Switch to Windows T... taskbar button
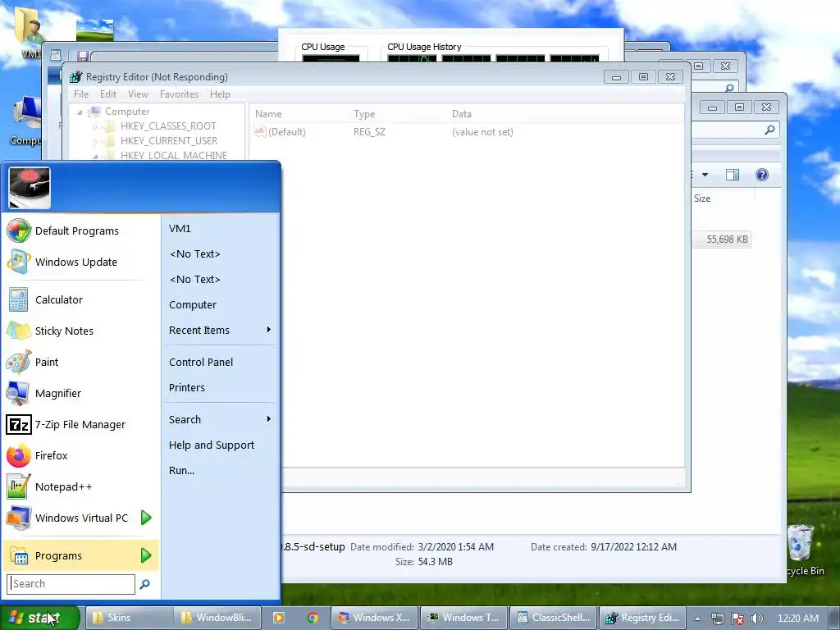The width and height of the screenshot is (840, 630). 463,618
